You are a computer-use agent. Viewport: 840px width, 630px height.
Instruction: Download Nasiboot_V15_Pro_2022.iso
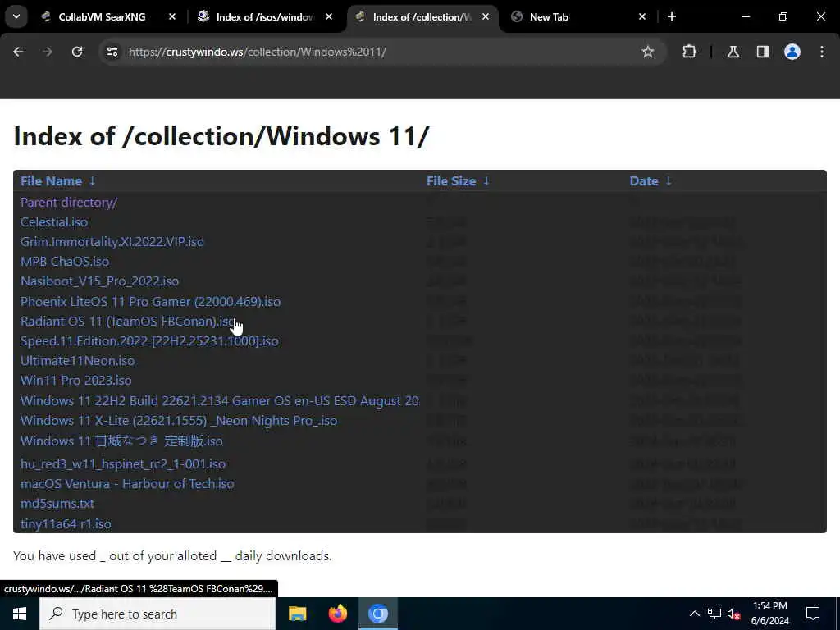99,281
